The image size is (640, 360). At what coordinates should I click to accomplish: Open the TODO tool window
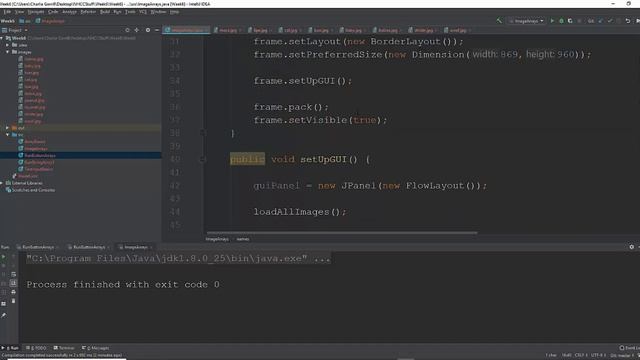pos(36,348)
